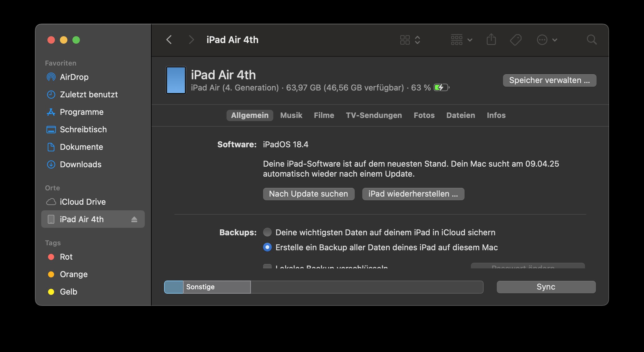Click the iPad Air 4th window title
The image size is (644, 352).
(232, 40)
